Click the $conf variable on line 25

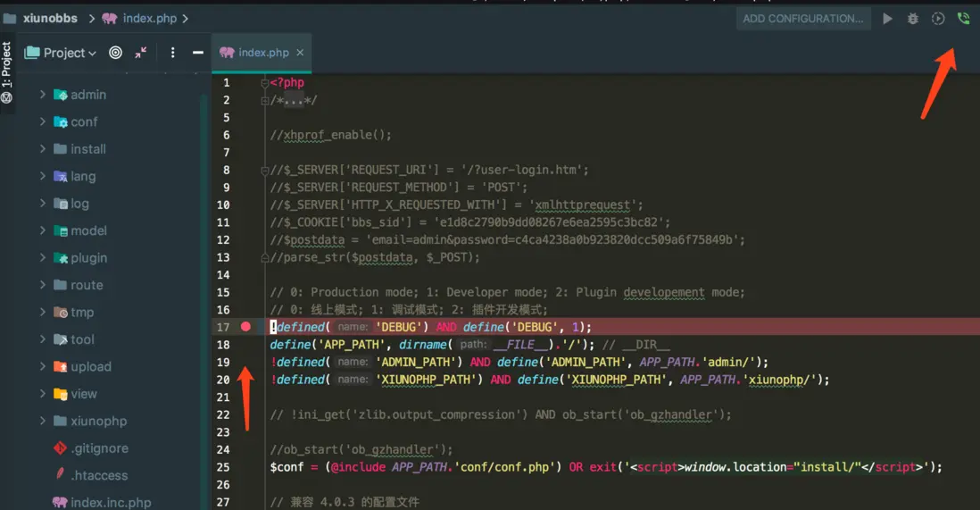[x=287, y=467]
